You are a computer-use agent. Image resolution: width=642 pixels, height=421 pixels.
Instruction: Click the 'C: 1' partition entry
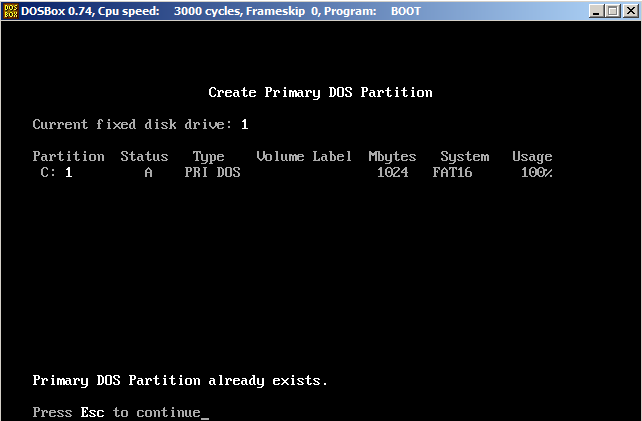point(57,172)
